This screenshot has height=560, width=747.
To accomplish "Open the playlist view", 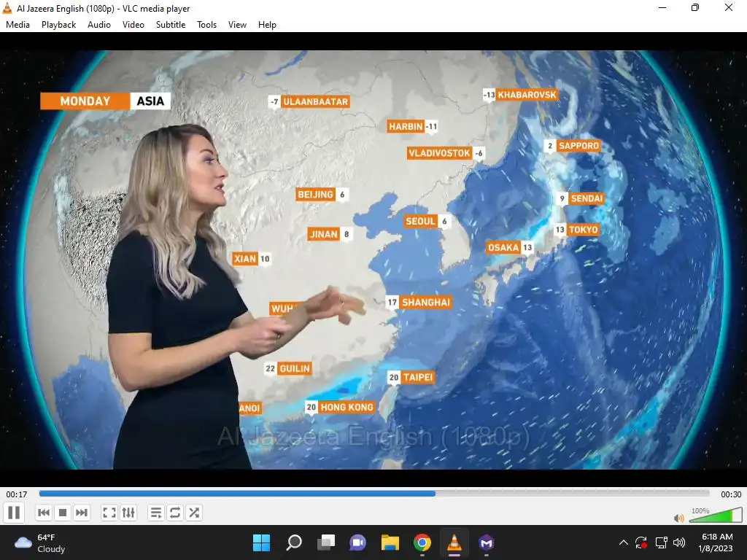I will [156, 513].
